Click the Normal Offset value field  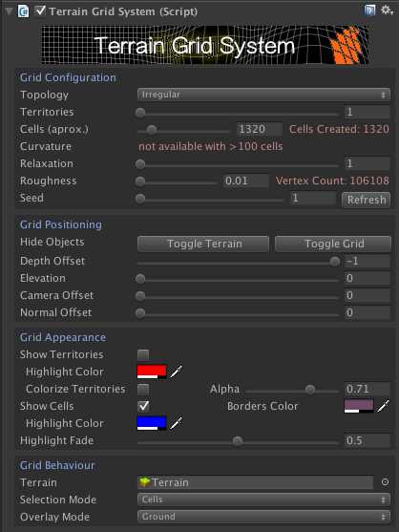click(x=367, y=312)
